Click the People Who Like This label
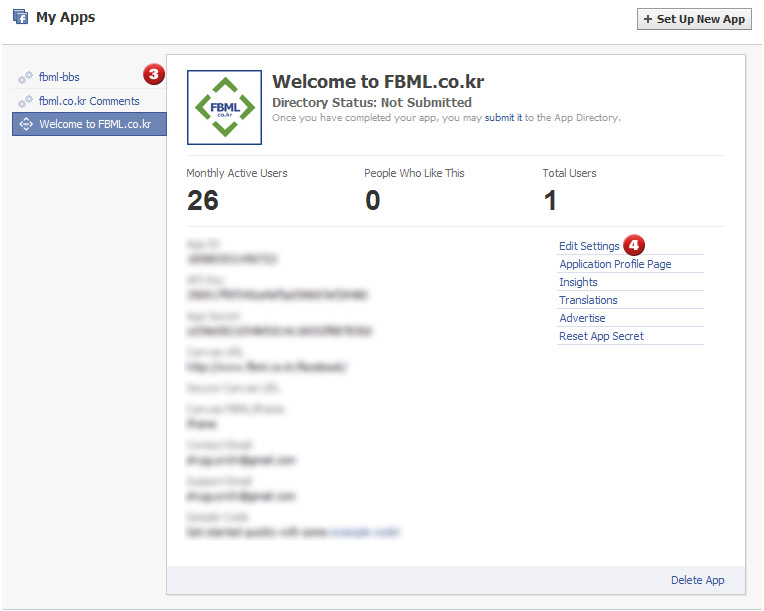Screen dimensions: 764x611 pyautogui.click(x=414, y=173)
